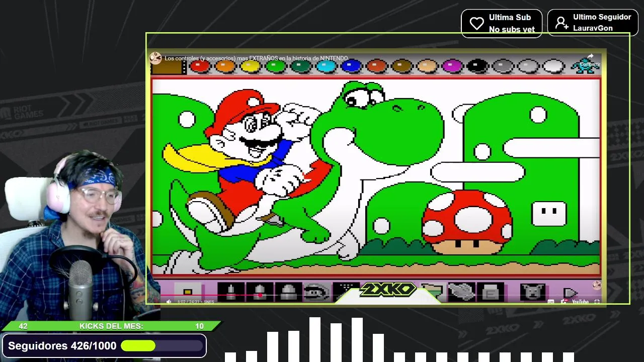
Task: Pick the bright green paint color
Action: coord(275,66)
